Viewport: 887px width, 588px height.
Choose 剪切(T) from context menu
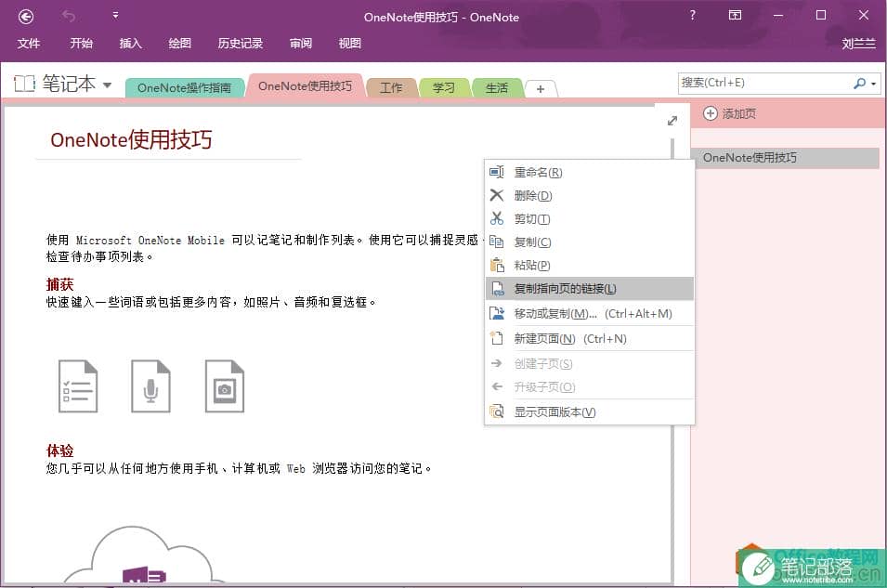590,218
